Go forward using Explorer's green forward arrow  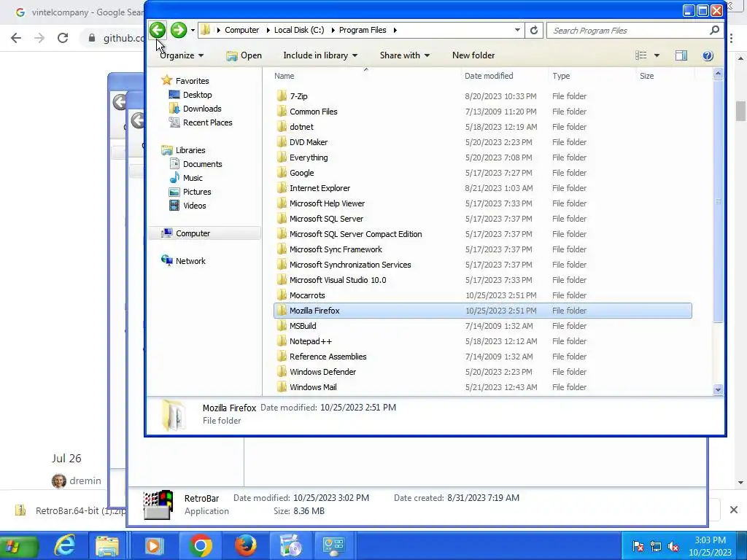click(x=179, y=30)
